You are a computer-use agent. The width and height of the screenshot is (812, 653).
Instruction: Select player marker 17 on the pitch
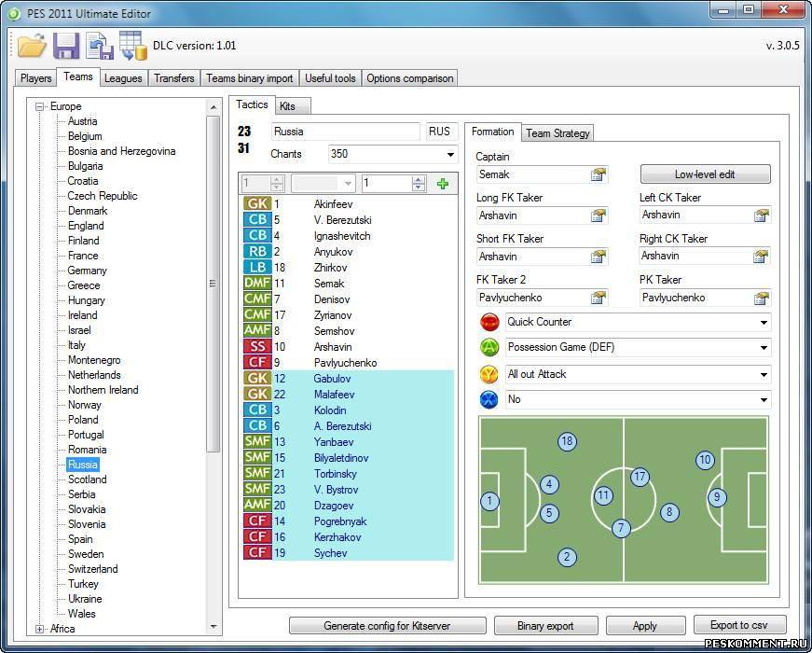pos(640,477)
